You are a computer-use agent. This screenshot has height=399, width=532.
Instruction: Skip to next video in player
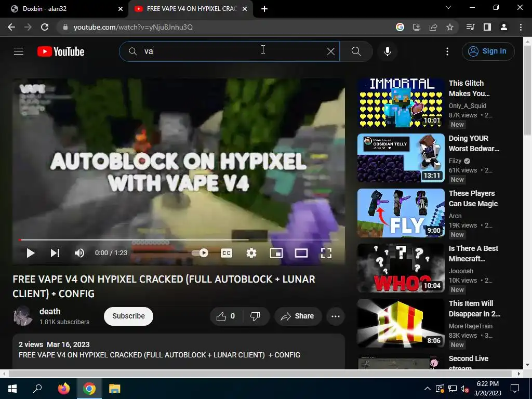(x=55, y=253)
